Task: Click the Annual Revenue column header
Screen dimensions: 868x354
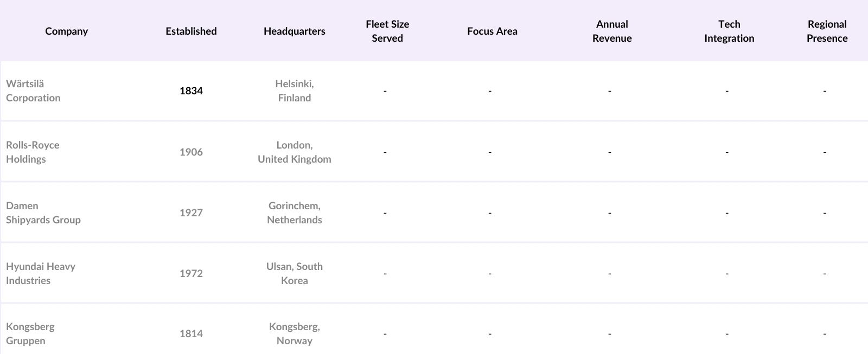Action: pyautogui.click(x=612, y=31)
